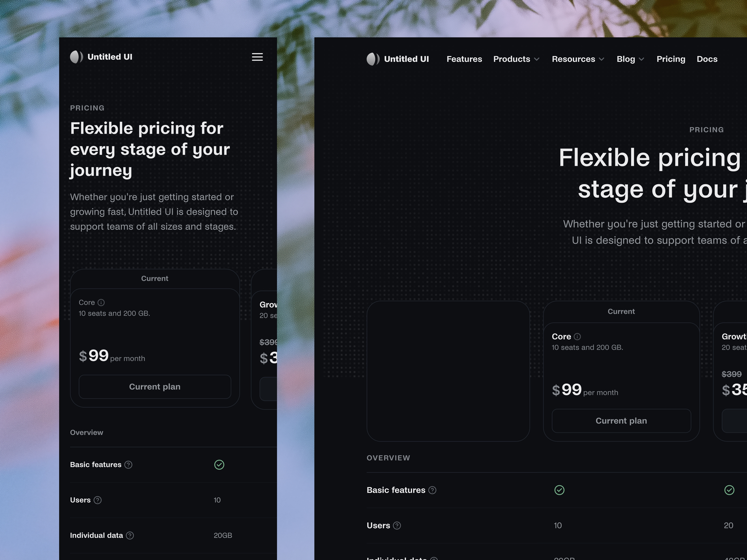This screenshot has height=560, width=747.
Task: Click the green checkmark for Basic features
Action: pyautogui.click(x=219, y=465)
